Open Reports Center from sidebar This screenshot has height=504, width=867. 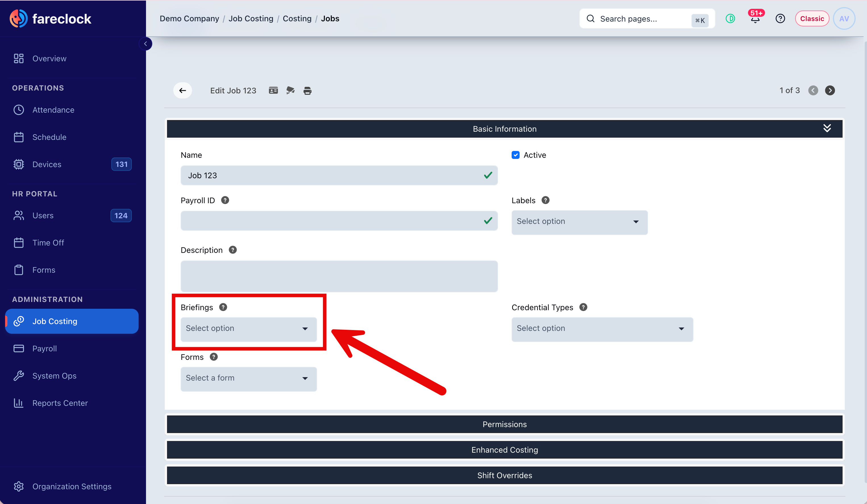(x=60, y=403)
